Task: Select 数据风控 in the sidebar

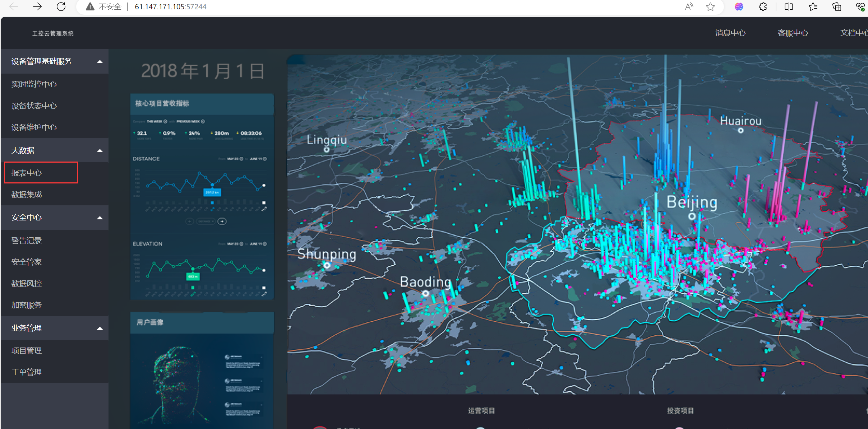Action: [27, 284]
